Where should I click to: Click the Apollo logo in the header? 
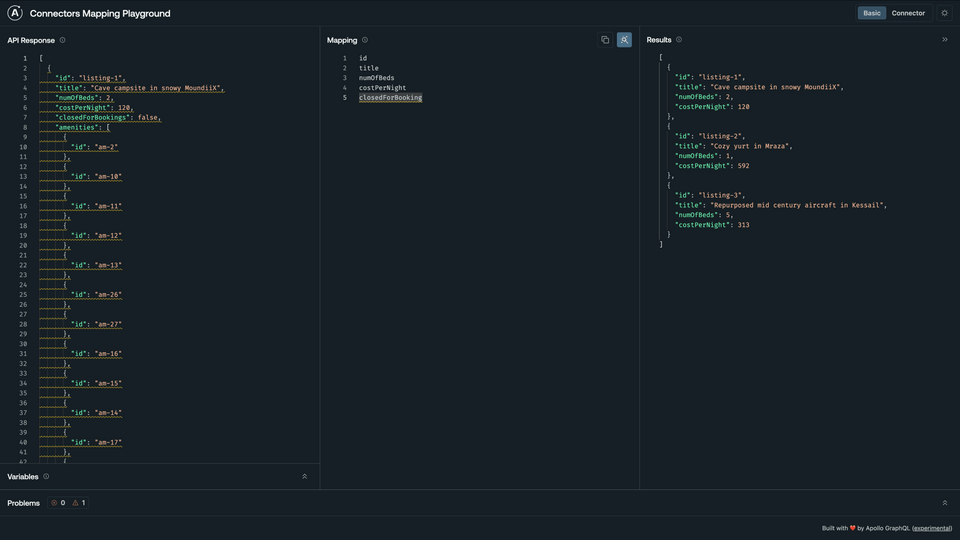click(x=15, y=13)
